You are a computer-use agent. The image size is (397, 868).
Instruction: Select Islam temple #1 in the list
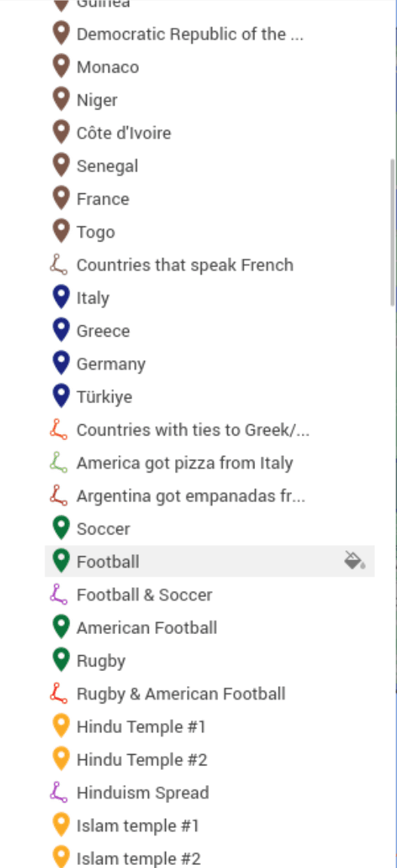click(x=209, y=826)
